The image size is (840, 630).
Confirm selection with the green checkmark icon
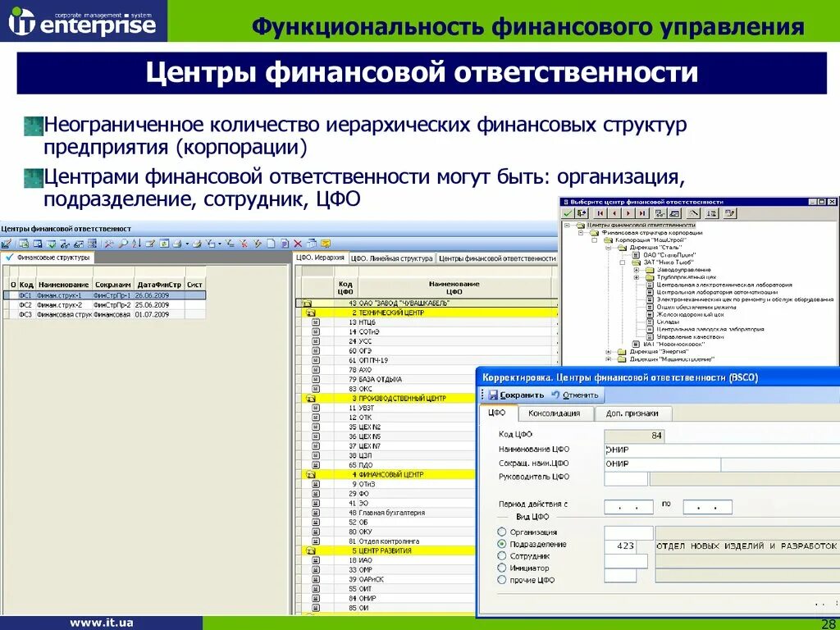[568, 213]
